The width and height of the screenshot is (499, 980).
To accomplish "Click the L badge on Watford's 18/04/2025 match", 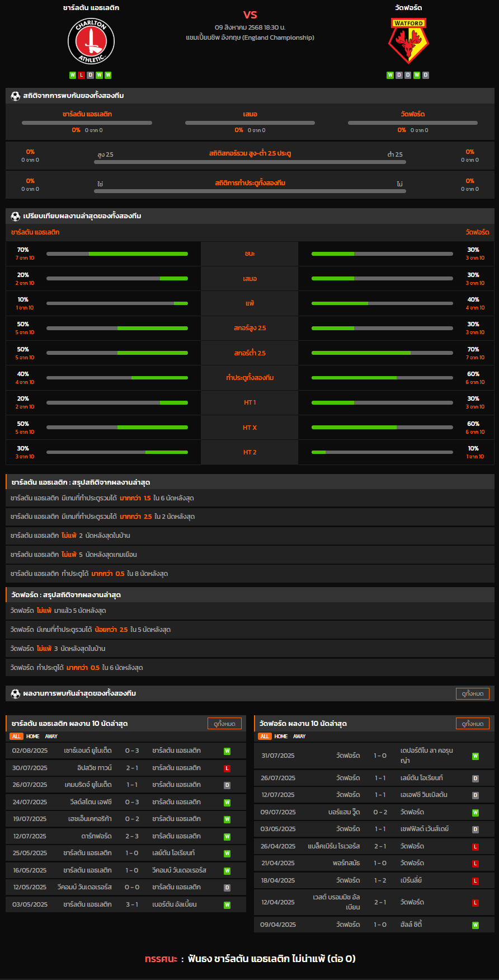I will tap(476, 881).
